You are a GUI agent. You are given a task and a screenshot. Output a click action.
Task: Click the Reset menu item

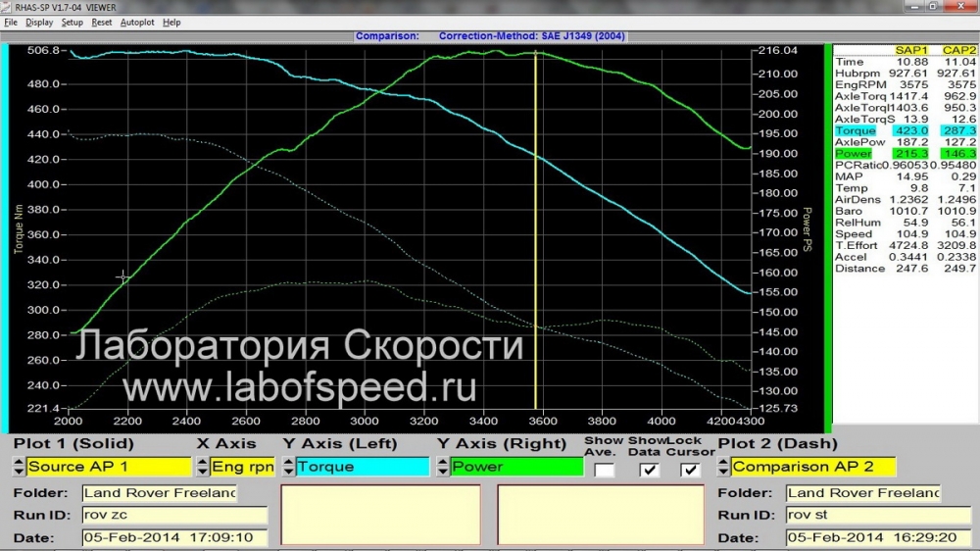point(101,22)
